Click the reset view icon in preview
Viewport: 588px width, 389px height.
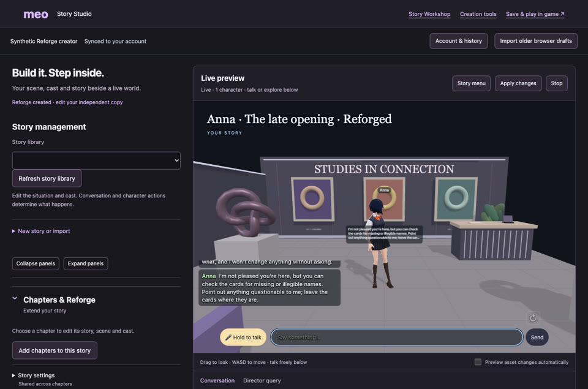point(533,318)
